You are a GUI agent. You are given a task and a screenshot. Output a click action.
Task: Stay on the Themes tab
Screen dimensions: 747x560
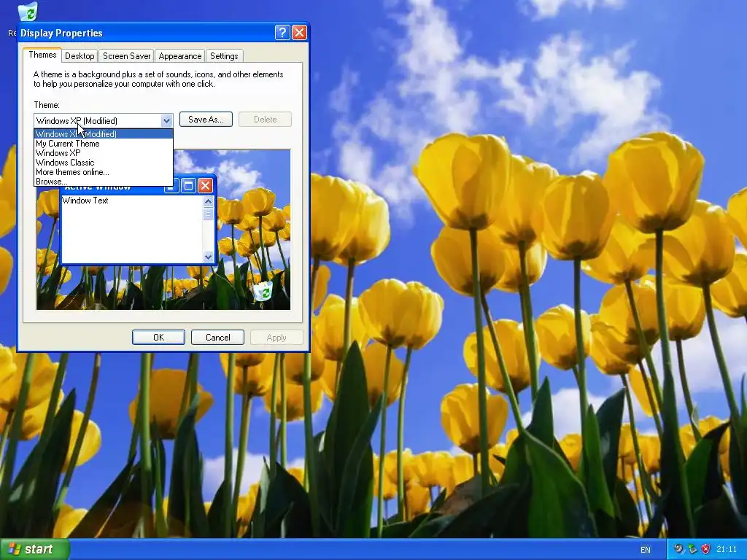(x=42, y=55)
